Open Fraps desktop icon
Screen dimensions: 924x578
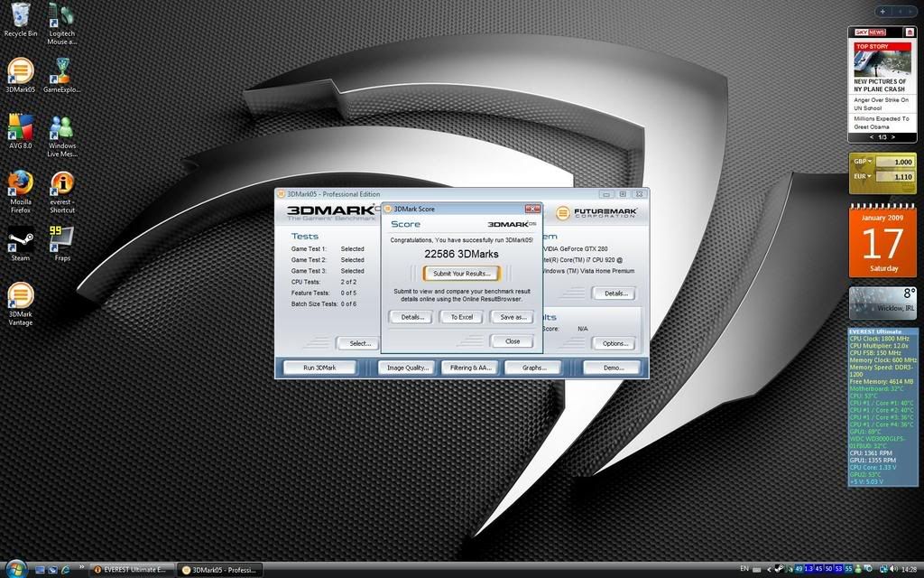pos(62,244)
